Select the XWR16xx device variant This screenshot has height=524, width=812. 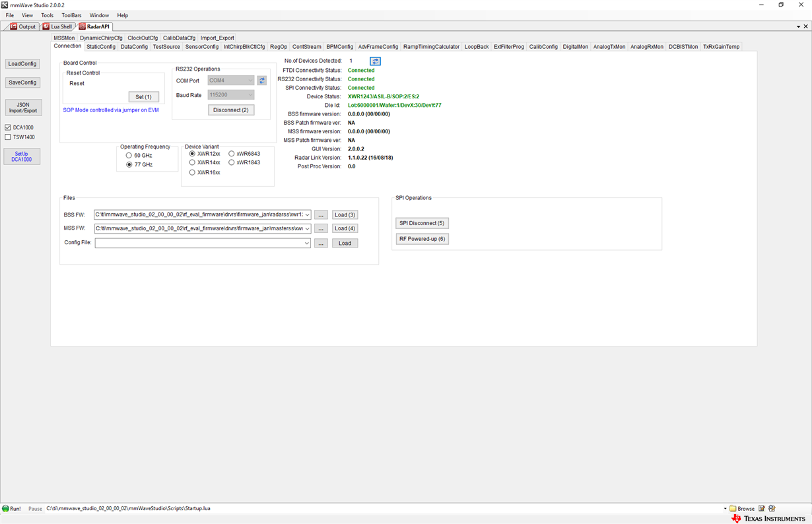(192, 173)
